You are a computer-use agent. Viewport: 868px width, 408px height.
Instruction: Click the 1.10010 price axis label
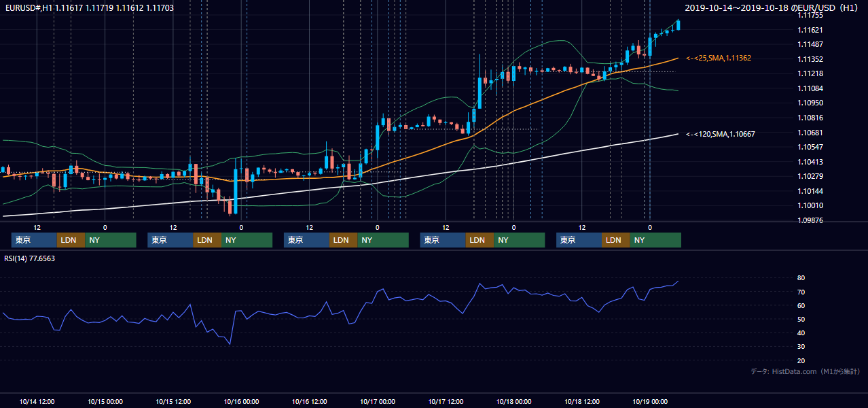810,205
